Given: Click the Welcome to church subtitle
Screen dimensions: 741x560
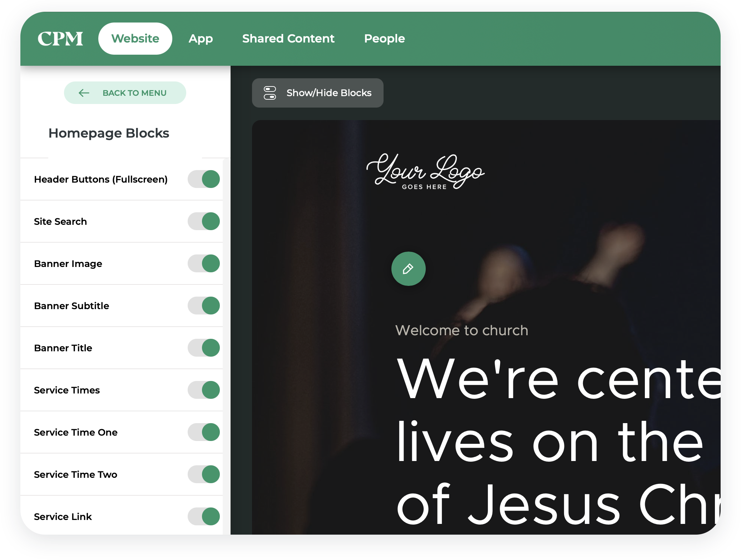Looking at the screenshot, I should tap(461, 330).
